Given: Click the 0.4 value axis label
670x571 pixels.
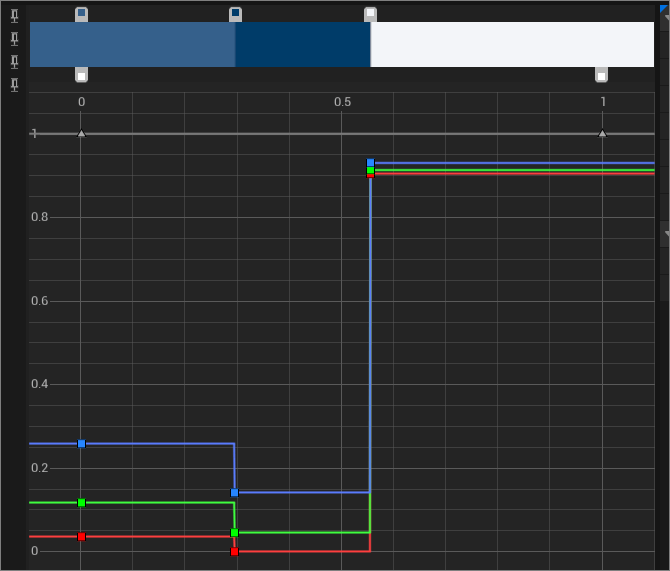Looking at the screenshot, I should tap(40, 384).
